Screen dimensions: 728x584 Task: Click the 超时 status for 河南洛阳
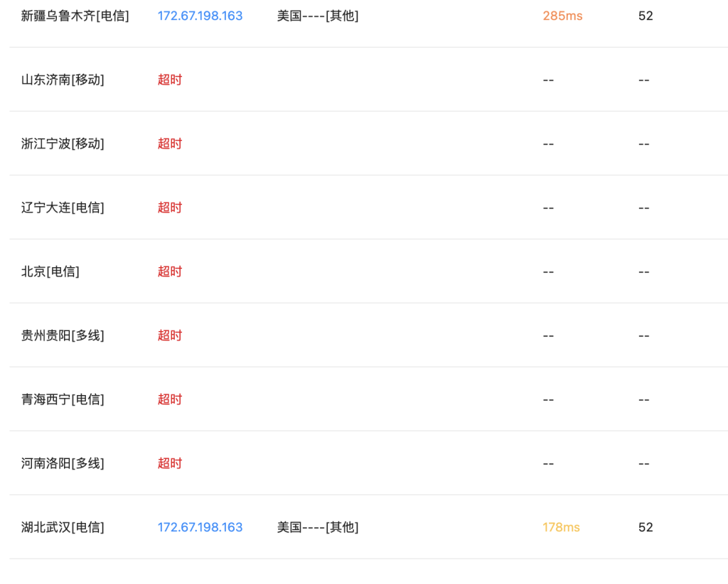tap(170, 463)
